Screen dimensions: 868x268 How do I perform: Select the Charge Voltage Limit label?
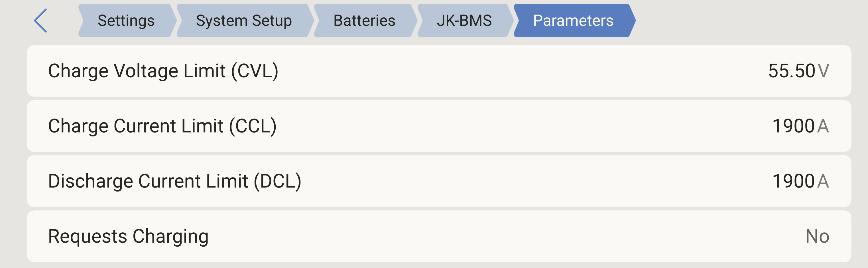point(137,71)
